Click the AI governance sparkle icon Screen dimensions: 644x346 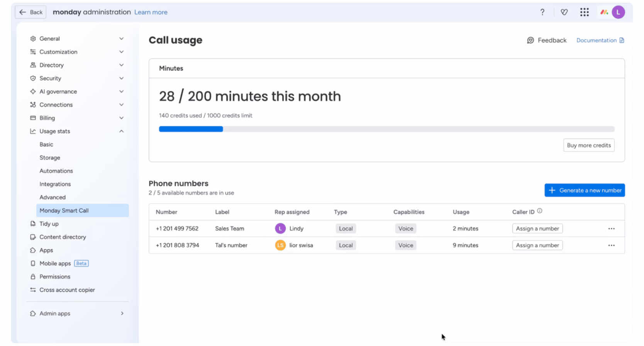click(33, 92)
